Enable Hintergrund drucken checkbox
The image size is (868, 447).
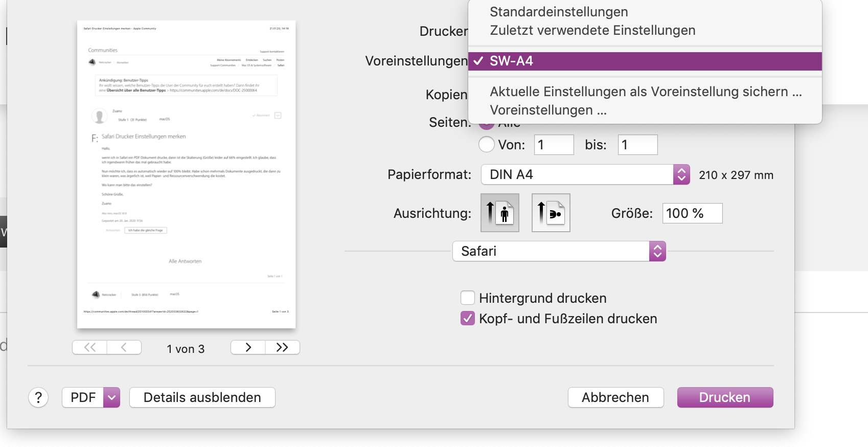click(467, 298)
